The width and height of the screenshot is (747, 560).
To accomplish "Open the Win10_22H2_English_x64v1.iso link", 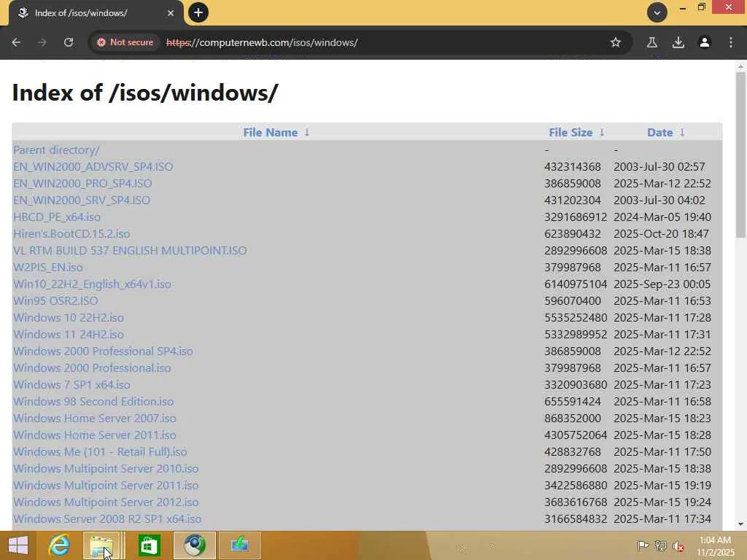I will click(92, 284).
